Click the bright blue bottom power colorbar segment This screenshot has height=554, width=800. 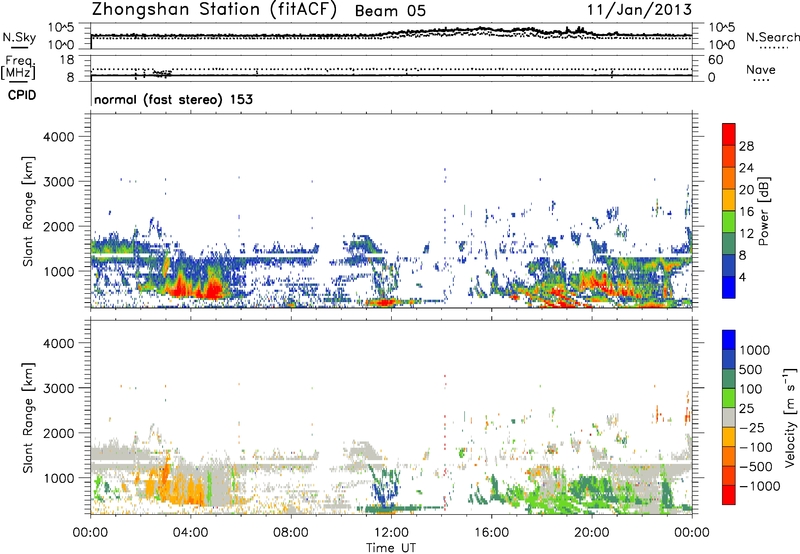[x=729, y=287]
